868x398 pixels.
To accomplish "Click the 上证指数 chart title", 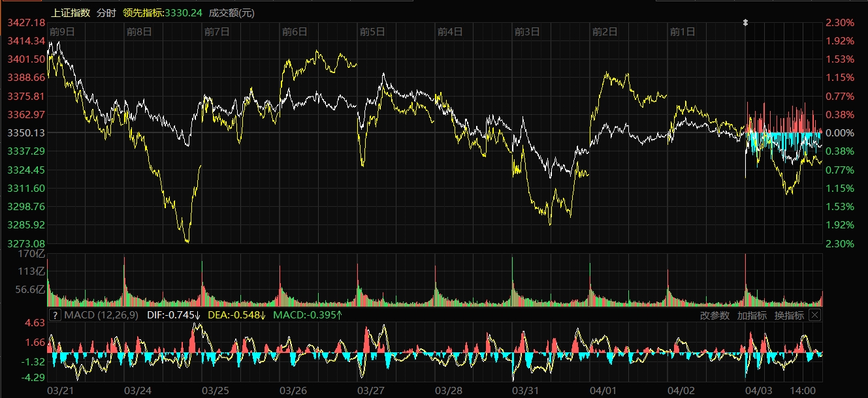I will 71,13.
